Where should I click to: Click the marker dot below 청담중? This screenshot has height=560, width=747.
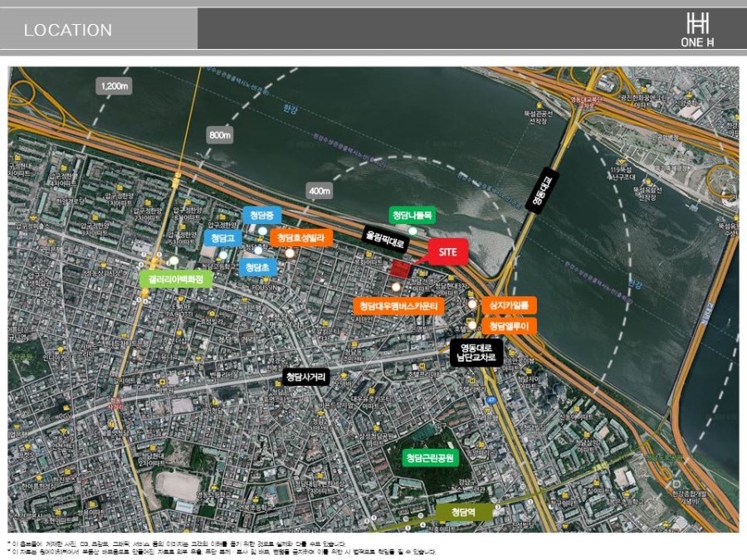point(262,231)
